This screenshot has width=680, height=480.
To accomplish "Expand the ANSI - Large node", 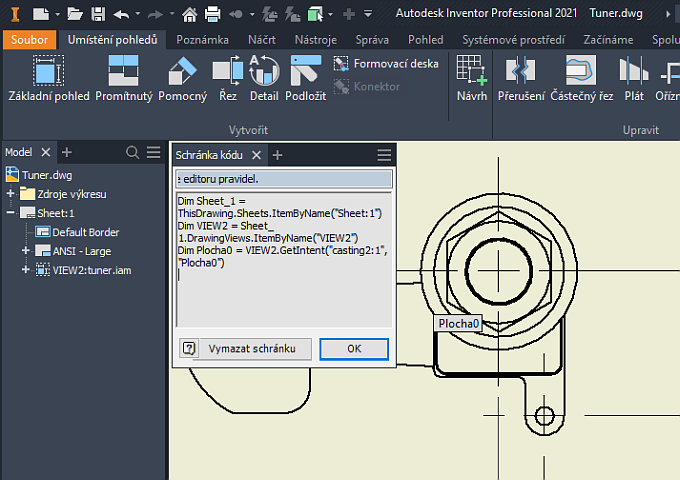I will pyautogui.click(x=26, y=251).
